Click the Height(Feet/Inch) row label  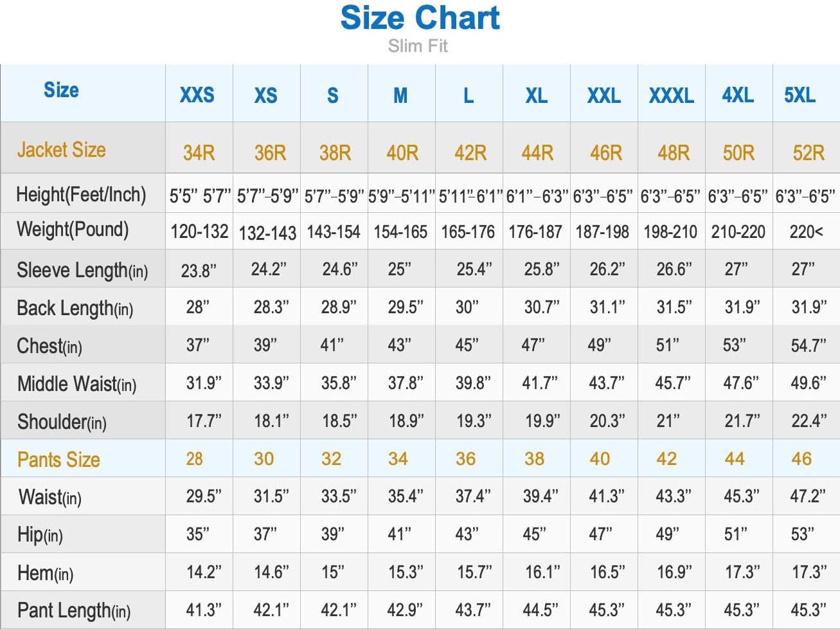tap(81, 194)
